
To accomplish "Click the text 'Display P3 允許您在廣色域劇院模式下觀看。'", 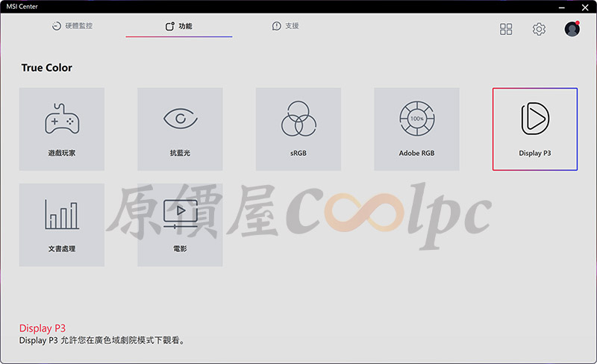I will (101, 340).
